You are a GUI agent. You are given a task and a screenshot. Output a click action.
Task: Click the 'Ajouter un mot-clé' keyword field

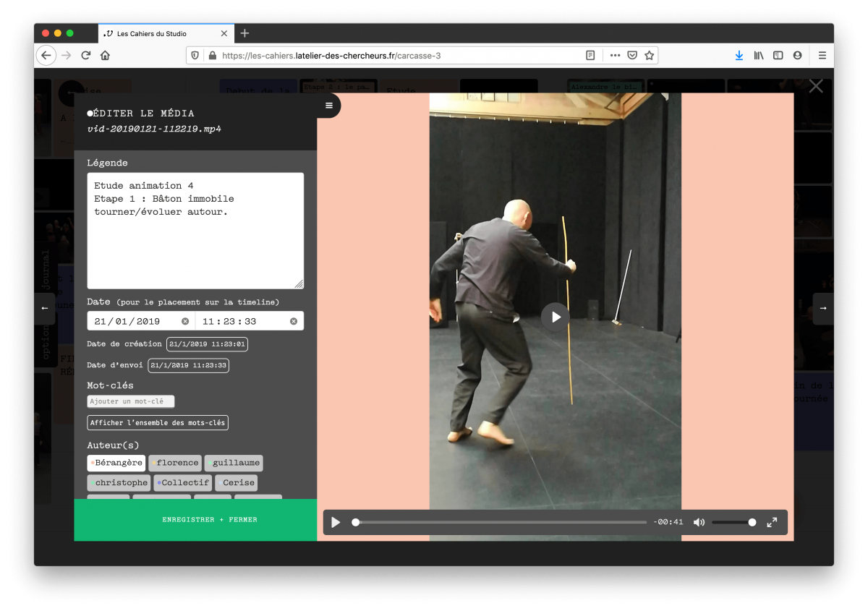pos(131,401)
